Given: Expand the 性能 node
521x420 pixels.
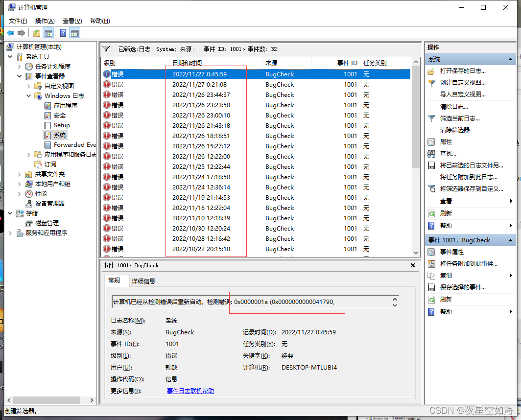Looking at the screenshot, I should coord(19,194).
